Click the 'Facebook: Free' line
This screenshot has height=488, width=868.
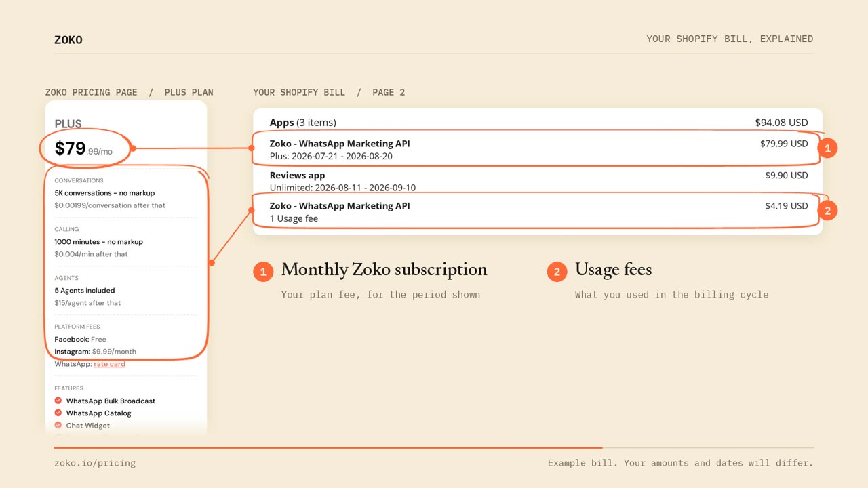(x=80, y=339)
